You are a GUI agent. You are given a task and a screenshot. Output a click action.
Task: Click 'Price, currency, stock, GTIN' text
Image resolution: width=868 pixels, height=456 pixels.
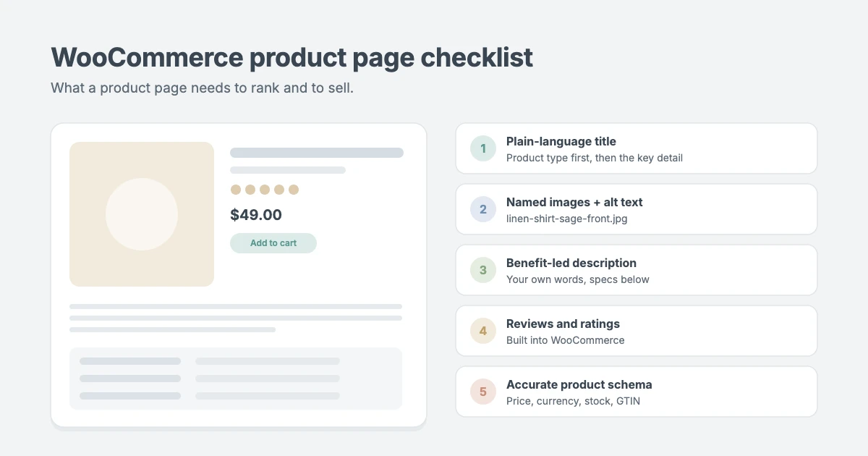[x=574, y=401]
